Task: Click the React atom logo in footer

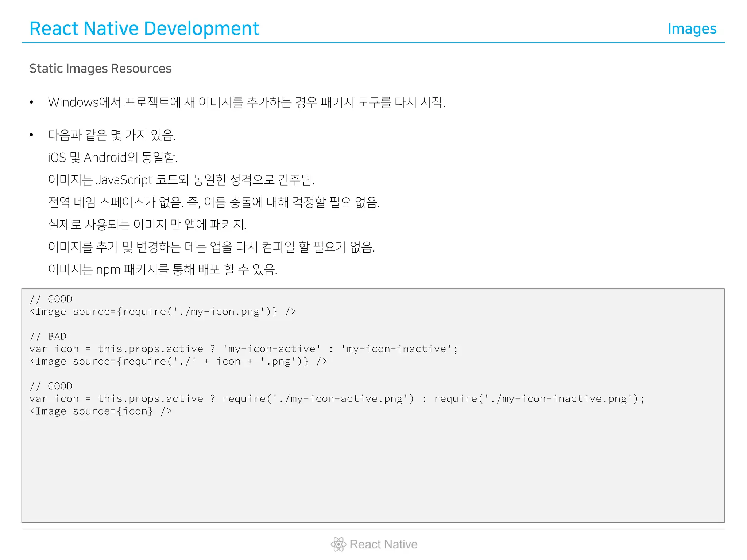Action: point(338,544)
